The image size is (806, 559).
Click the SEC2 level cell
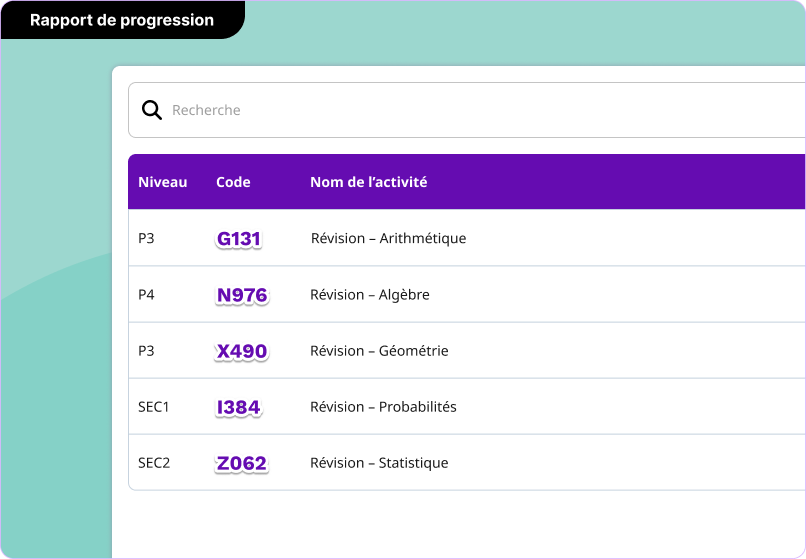pos(154,463)
